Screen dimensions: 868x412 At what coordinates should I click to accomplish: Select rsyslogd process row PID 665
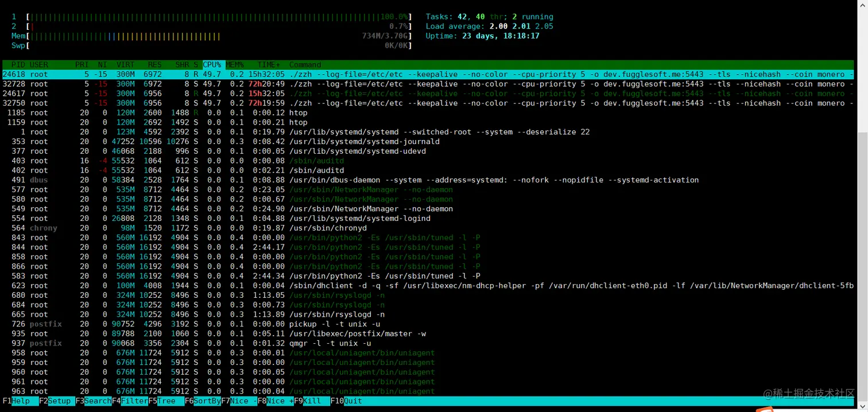428,314
